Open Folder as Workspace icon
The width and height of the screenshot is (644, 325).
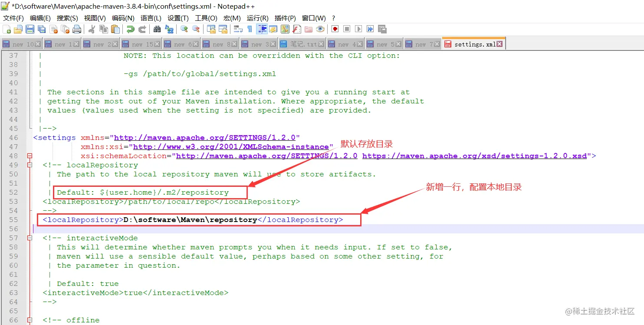309,29
